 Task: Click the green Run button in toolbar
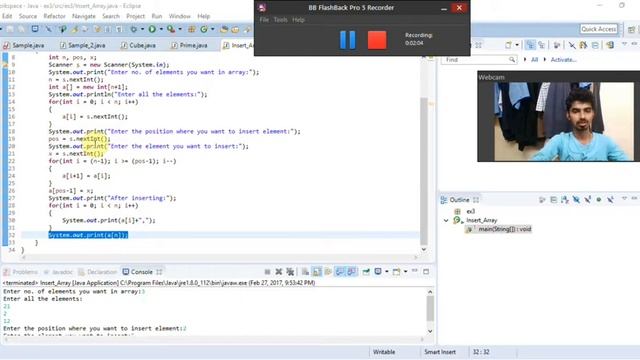click(152, 29)
